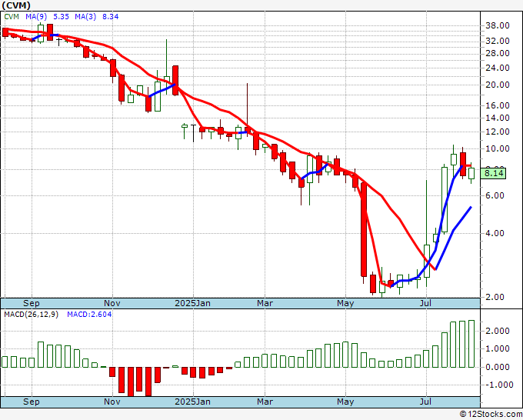Click the MA(9) value 5.35
Image resolution: width=523 pixels, height=420 pixels.
61,17
